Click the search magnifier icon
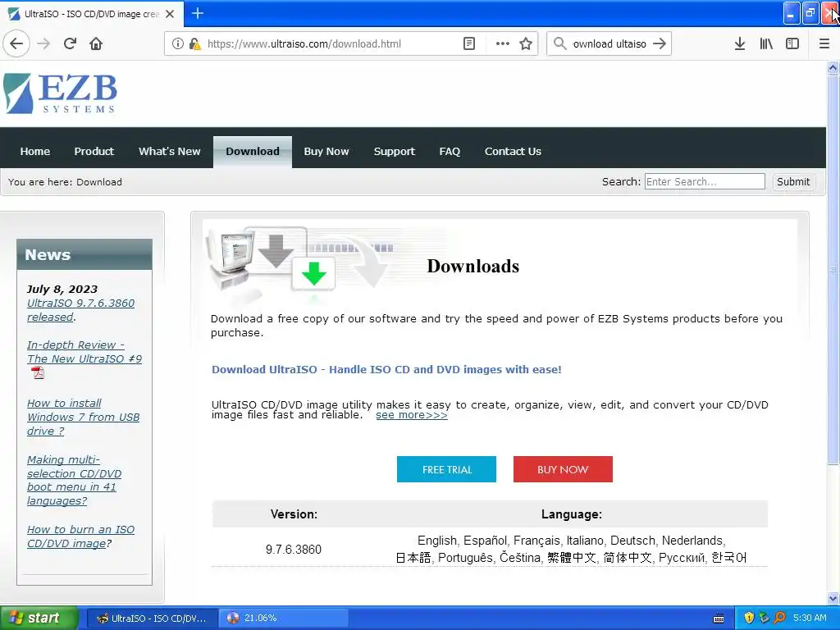Screen dimensions: 840x630 coord(559,44)
